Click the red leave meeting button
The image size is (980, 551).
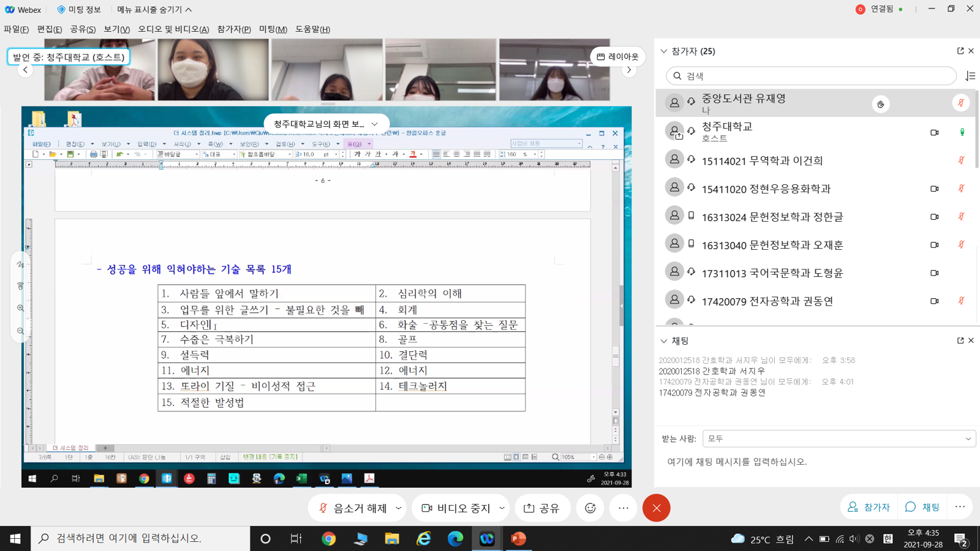point(657,508)
